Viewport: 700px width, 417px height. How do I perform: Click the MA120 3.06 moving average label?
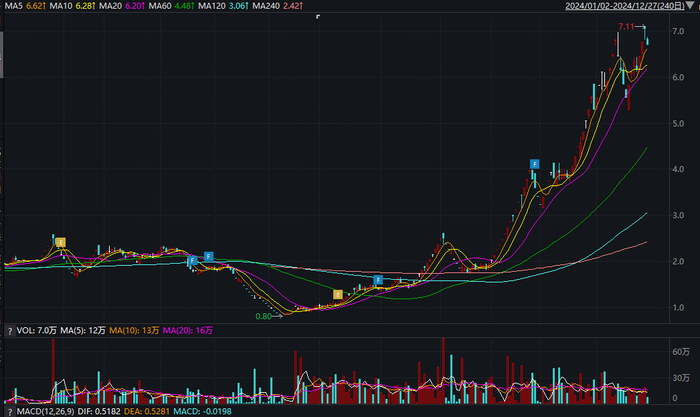tap(223, 6)
